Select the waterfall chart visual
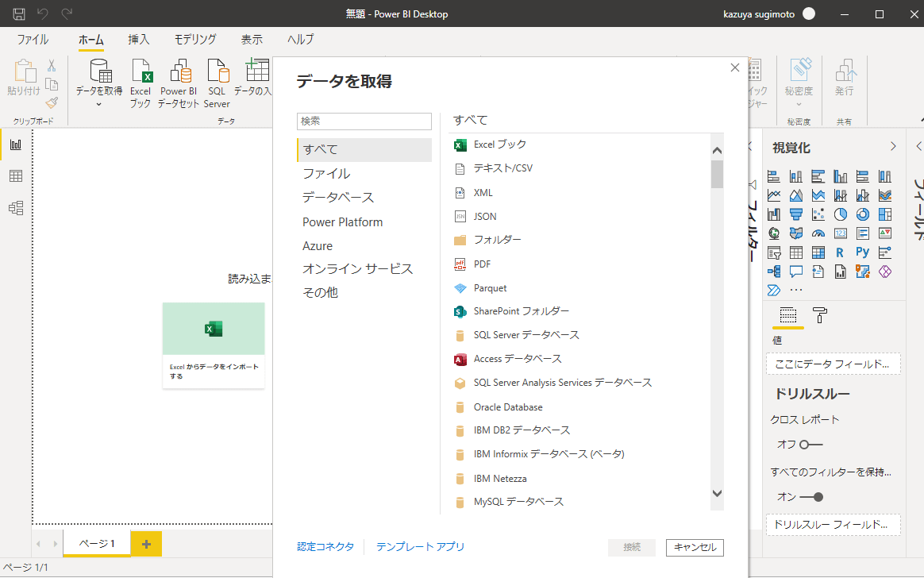 click(x=774, y=214)
